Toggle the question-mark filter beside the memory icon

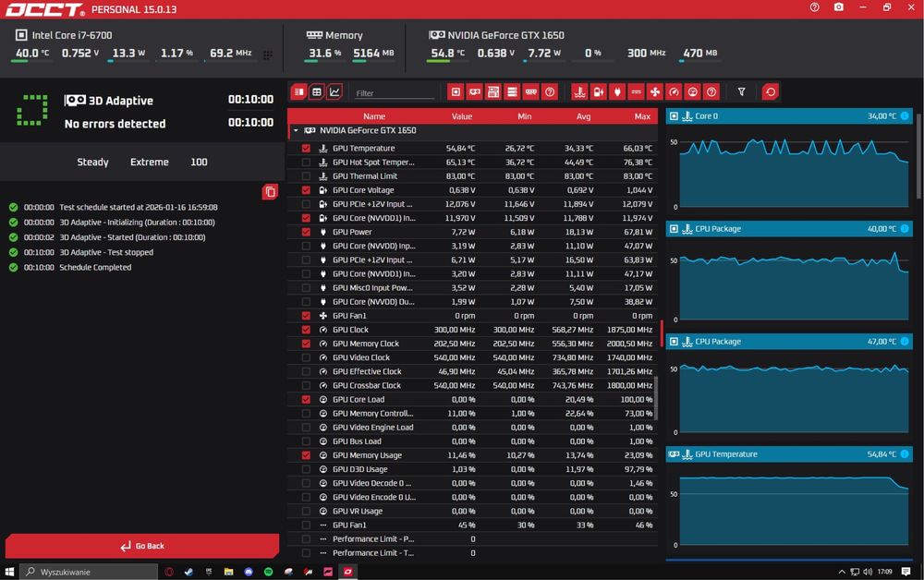(550, 91)
